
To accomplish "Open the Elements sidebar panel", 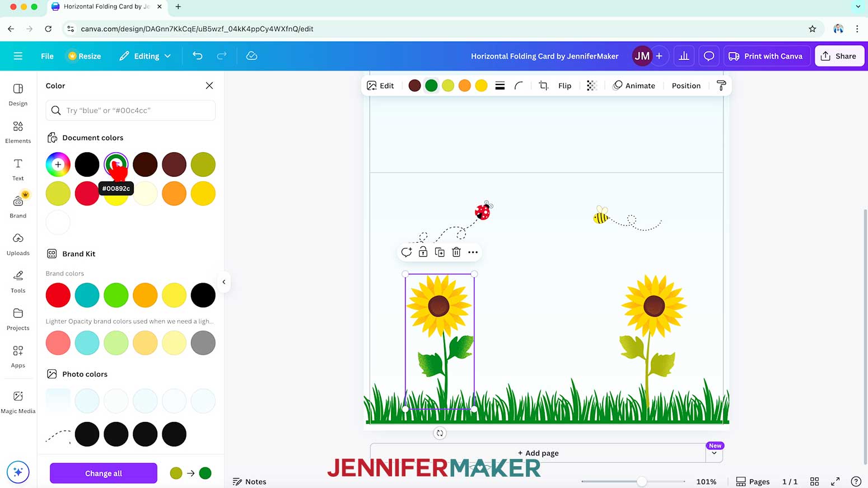I will click(18, 132).
